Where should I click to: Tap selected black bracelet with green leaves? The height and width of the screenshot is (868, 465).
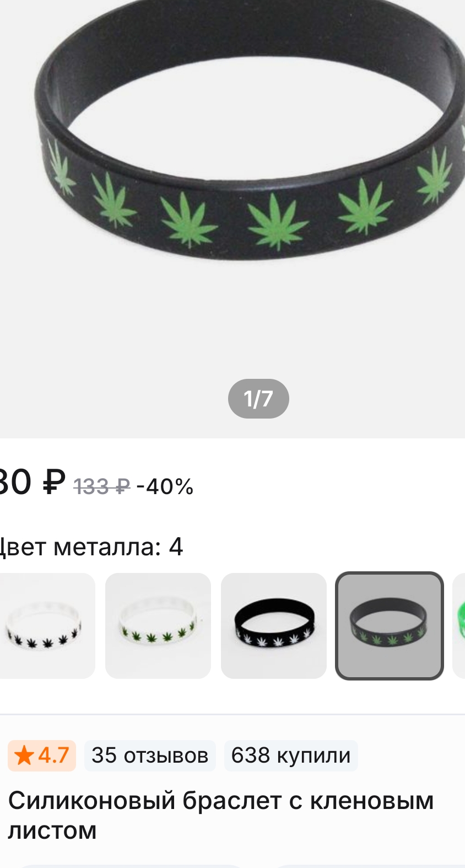(390, 626)
